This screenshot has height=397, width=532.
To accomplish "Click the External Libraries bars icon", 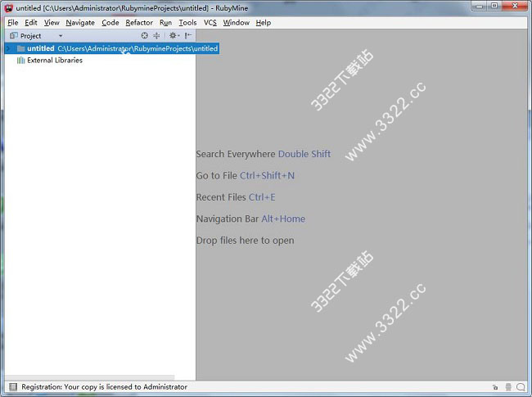I will pyautogui.click(x=21, y=61).
